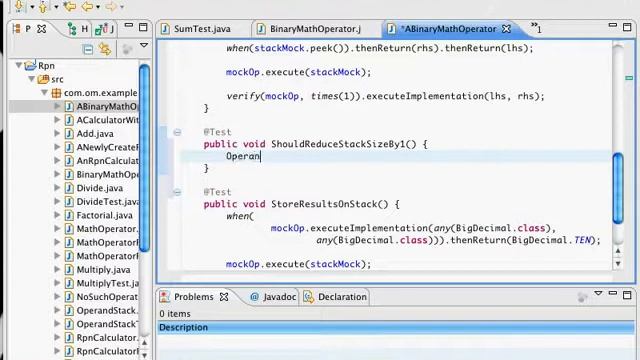Image resolution: width=640 pixels, height=360 pixels.
Task: Click the overview ruler green marker
Action: [629, 78]
